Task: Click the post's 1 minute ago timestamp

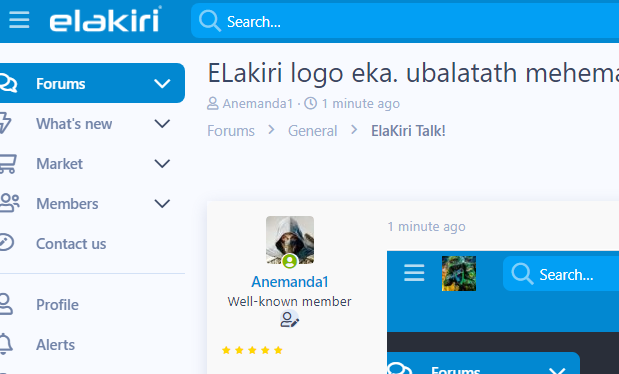Action: (x=426, y=226)
